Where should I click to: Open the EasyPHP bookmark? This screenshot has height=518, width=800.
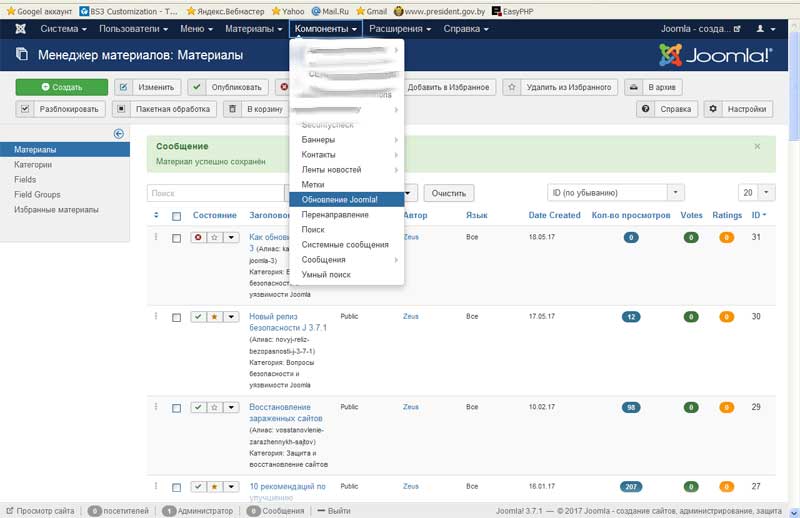(x=512, y=11)
